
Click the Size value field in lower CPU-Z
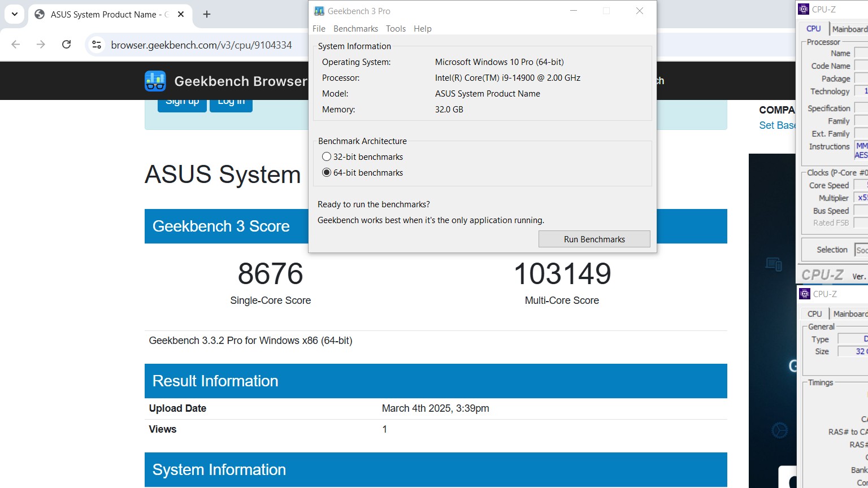[853, 351]
